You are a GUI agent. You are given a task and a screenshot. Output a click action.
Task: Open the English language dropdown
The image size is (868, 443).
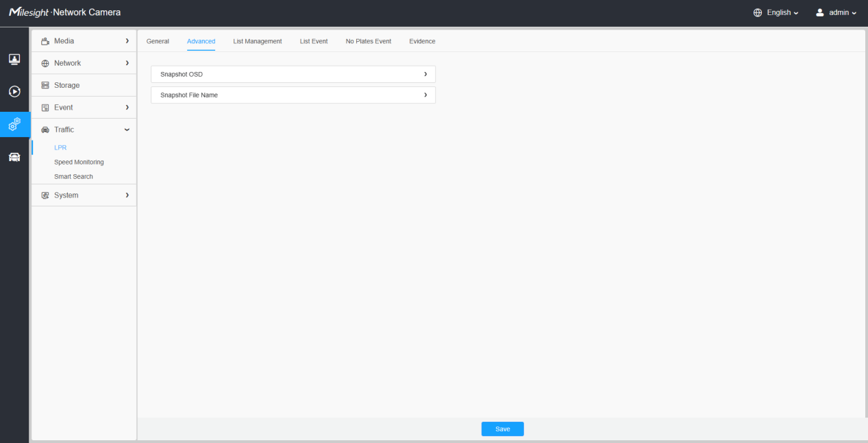tap(782, 12)
